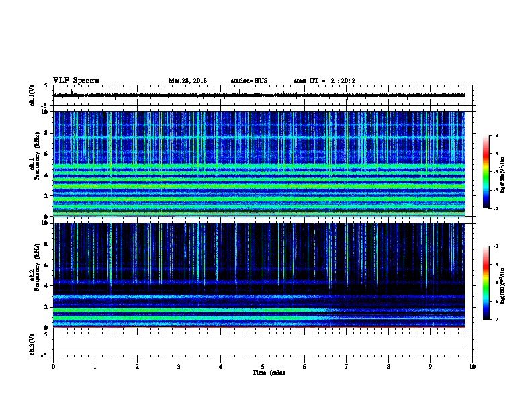Viewport: 532px width, 411px height.
Task: Click the "5" tick on ch.3(V) axis
Action: (x=46, y=334)
